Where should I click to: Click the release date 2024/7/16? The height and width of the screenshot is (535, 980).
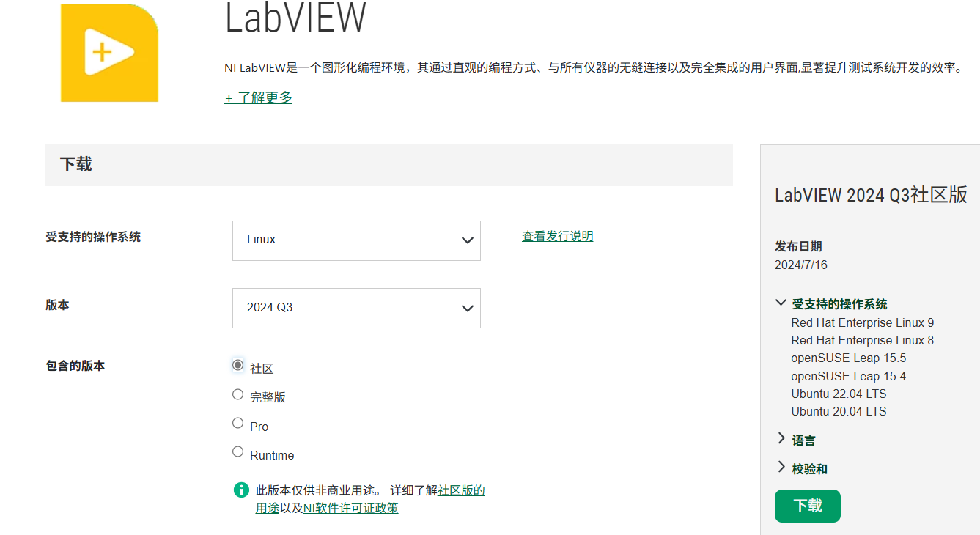click(x=801, y=265)
